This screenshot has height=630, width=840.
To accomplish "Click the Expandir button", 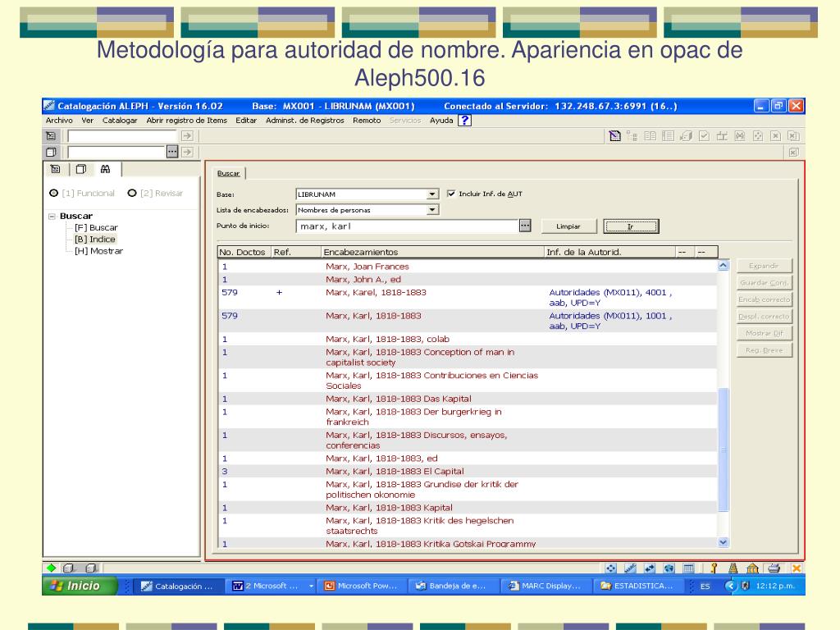I will coord(764,266).
